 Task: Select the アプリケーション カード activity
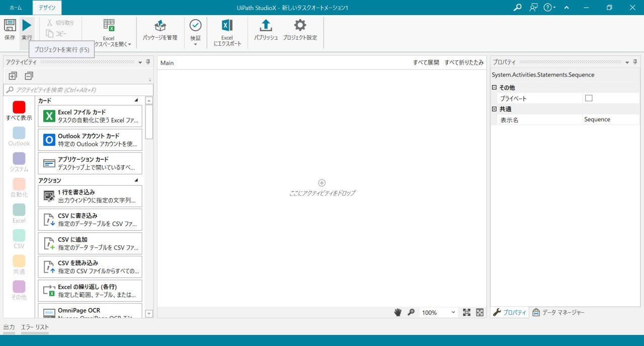(90, 163)
